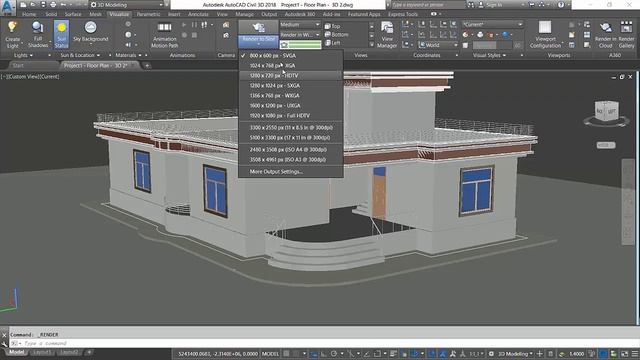
Task: Select the Bottom view preset
Action: (x=337, y=35)
